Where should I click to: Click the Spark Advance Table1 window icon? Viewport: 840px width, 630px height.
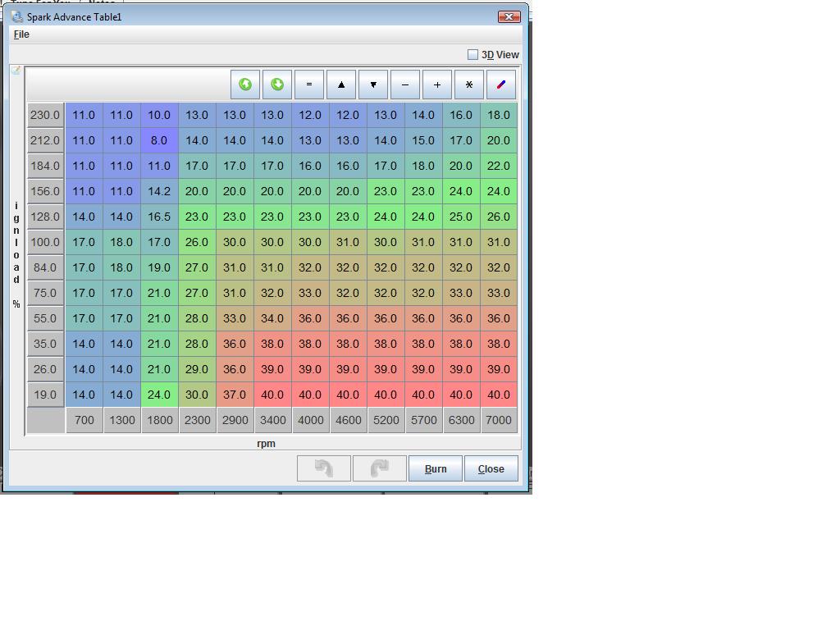click(x=17, y=16)
